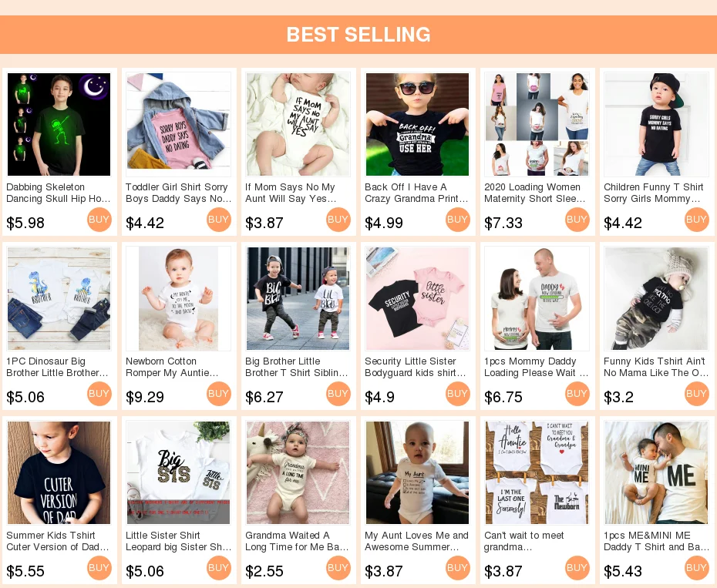Open the pink Sorry Boys Daddy Says shirt photo
Screen dimensions: 717x588
click(178, 124)
